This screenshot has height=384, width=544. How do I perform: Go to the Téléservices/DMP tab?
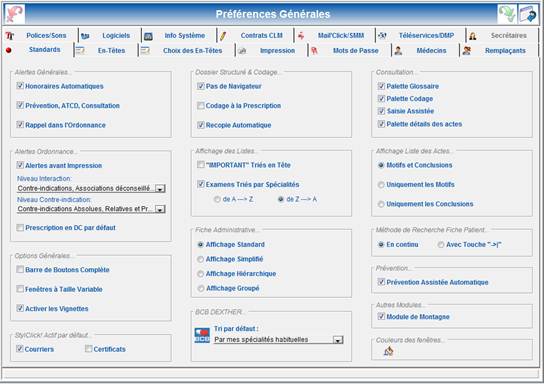tap(426, 36)
